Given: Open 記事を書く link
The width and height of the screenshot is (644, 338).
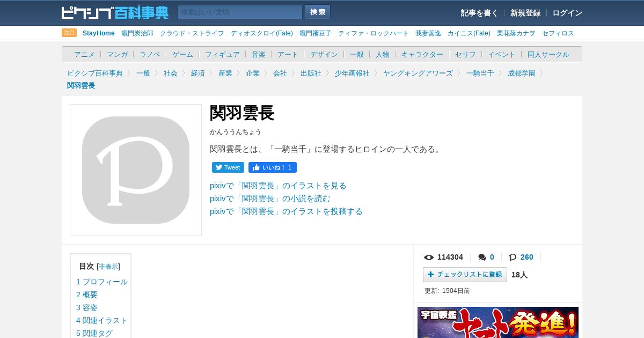Looking at the screenshot, I should [x=479, y=13].
